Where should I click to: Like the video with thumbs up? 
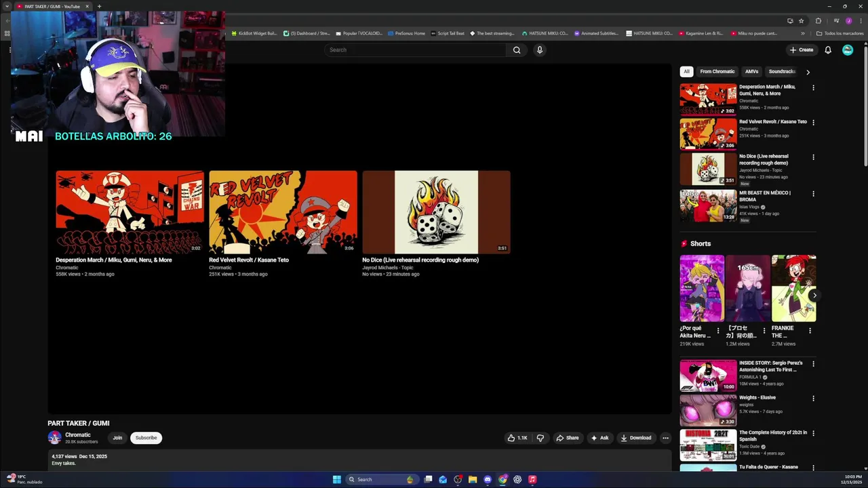point(517,438)
